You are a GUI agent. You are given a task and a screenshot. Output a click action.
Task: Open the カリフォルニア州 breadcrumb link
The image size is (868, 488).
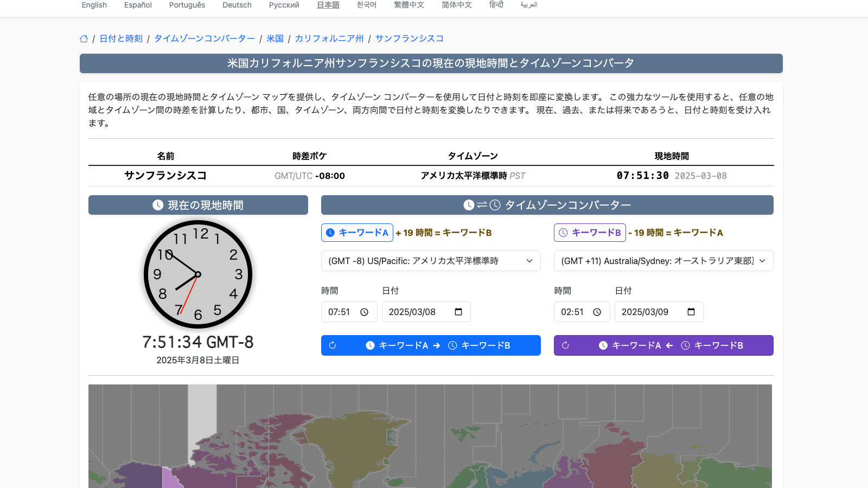coord(329,38)
